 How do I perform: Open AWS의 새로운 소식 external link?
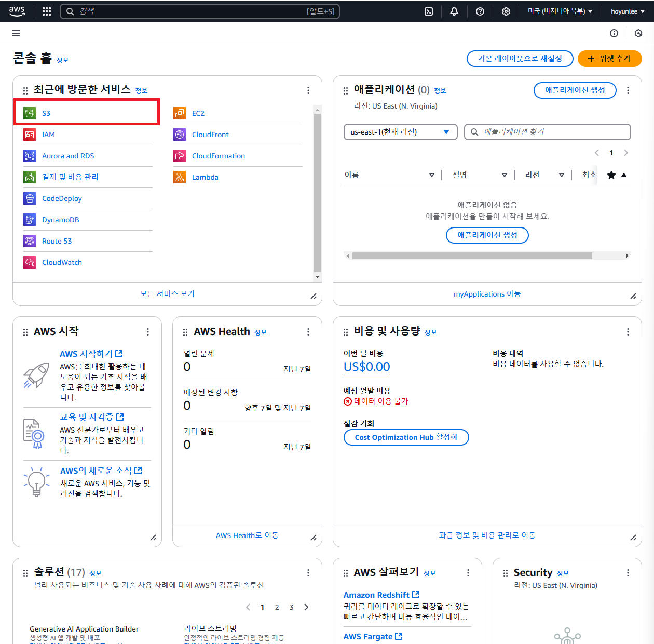click(x=101, y=471)
